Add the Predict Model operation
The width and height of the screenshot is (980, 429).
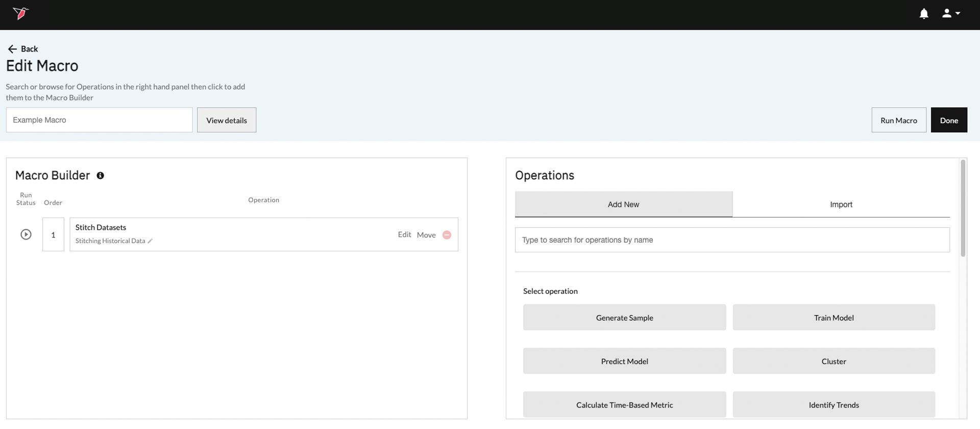pos(624,361)
